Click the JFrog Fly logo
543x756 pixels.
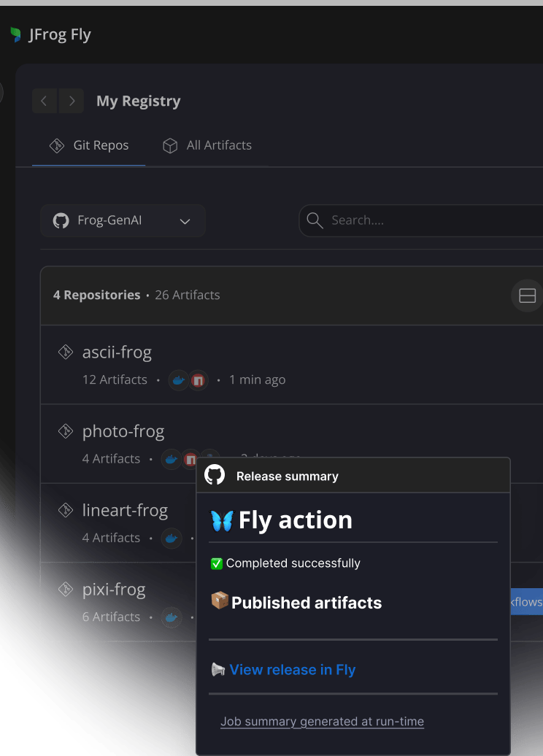[50, 34]
